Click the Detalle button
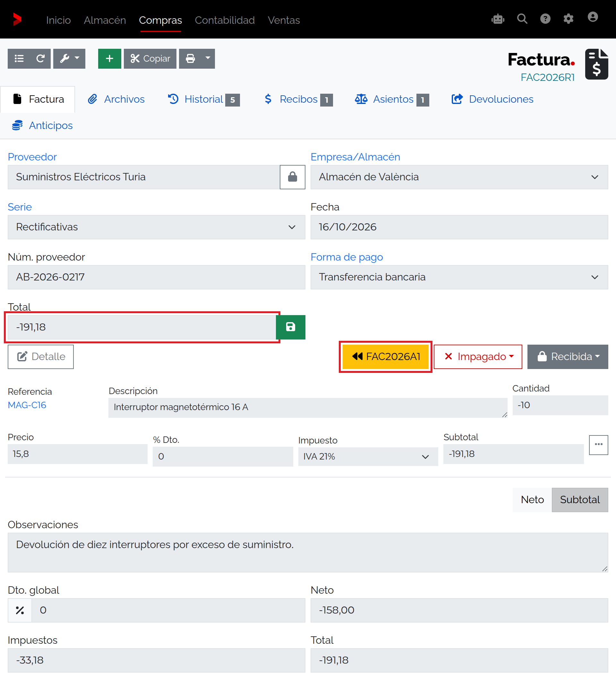Viewport: 616px width, 688px height. 41,357
